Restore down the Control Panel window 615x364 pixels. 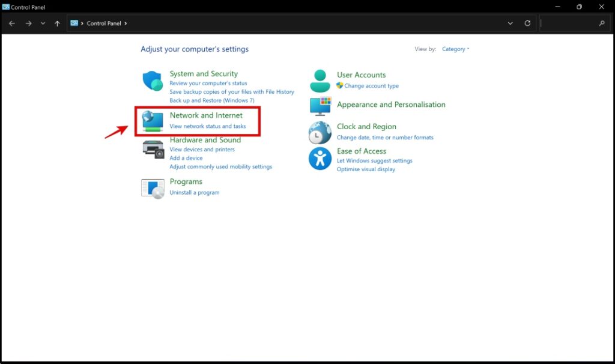pyautogui.click(x=580, y=7)
